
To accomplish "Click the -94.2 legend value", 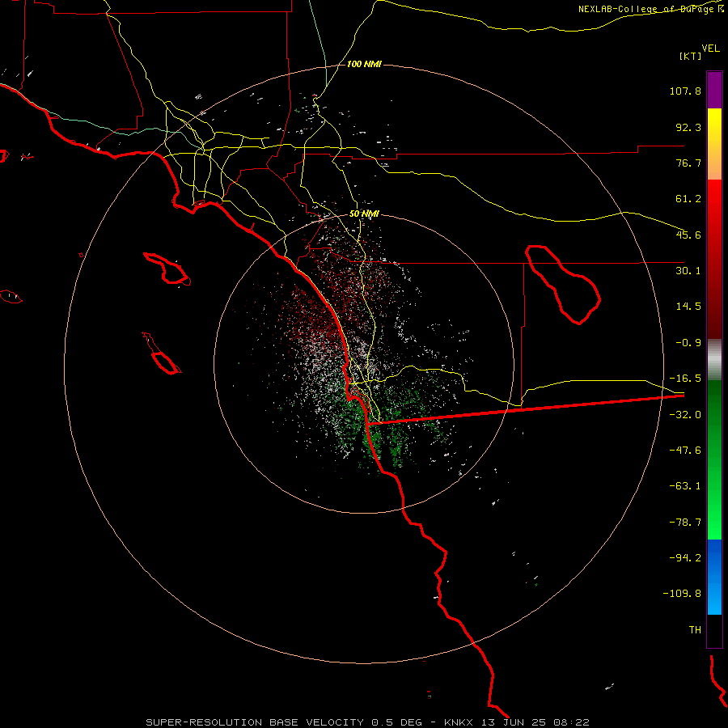I will pyautogui.click(x=685, y=557).
